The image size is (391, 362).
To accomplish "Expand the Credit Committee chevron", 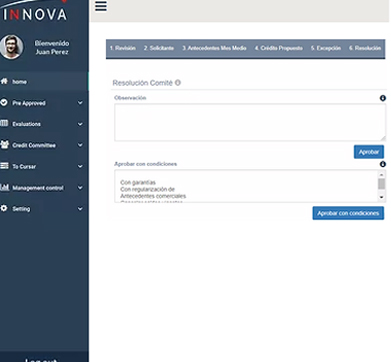I will click(80, 145).
